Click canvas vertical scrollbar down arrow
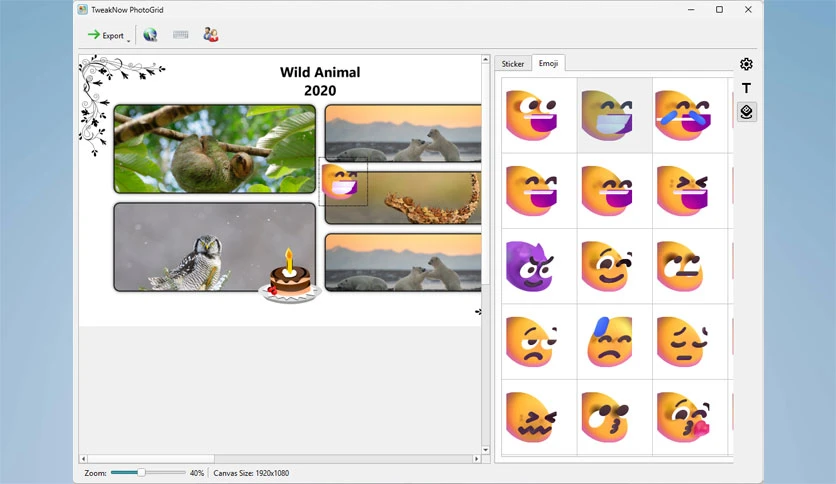Viewport: 836px width, 484px height. [x=485, y=450]
